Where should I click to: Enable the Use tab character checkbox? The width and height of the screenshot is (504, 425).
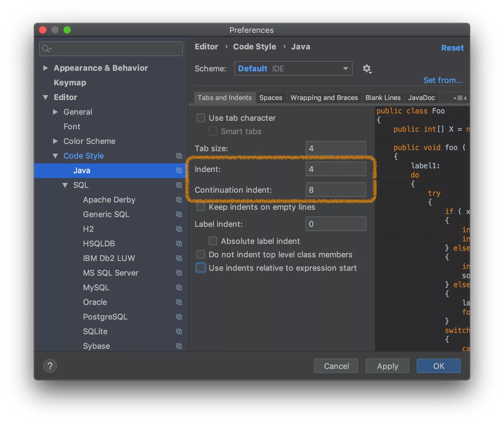pyautogui.click(x=200, y=118)
